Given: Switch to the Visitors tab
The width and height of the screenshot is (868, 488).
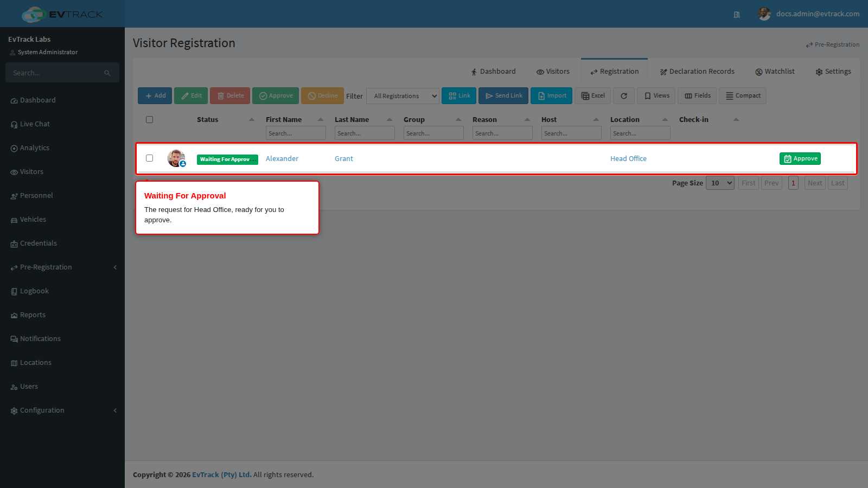Looking at the screenshot, I should [553, 72].
